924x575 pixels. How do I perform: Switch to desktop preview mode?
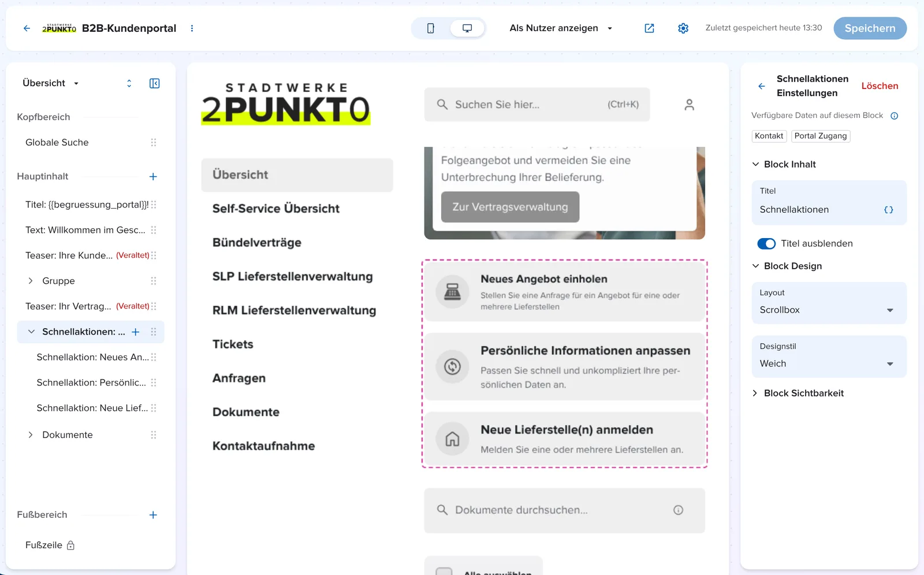click(467, 28)
